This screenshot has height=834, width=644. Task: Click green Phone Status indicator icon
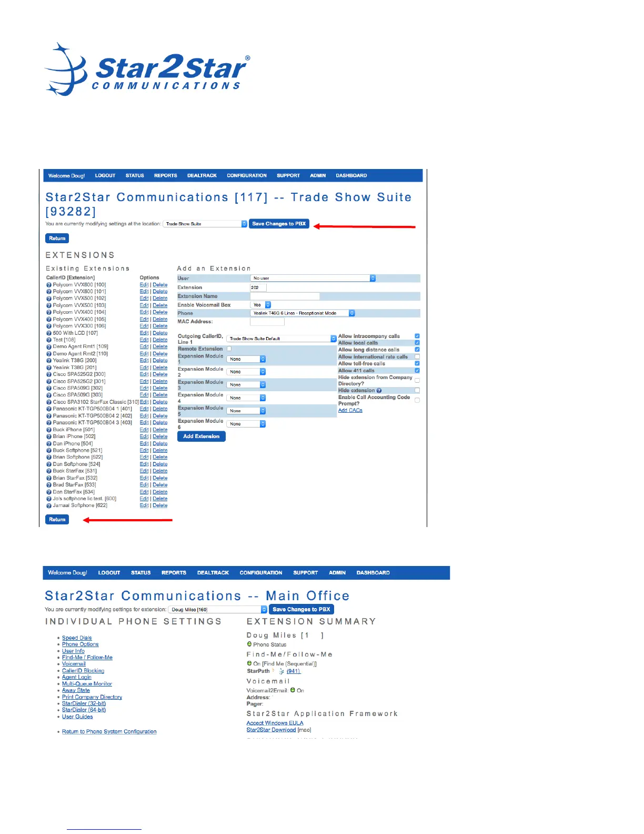point(249,644)
